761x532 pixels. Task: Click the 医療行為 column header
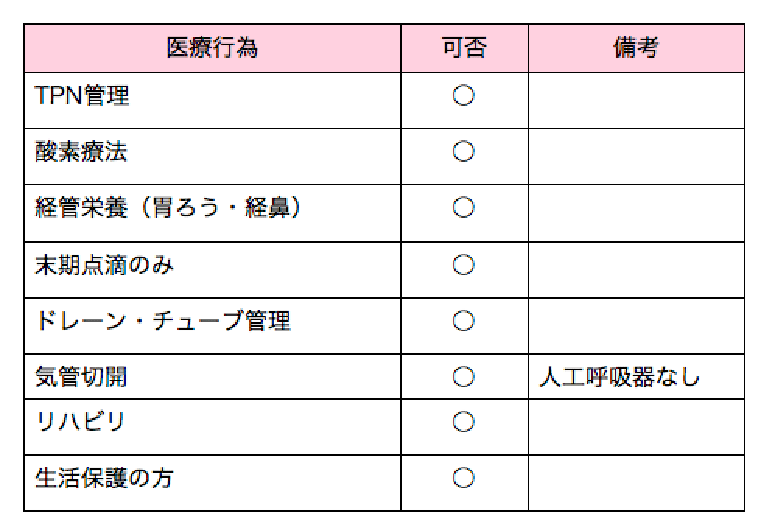pyautogui.click(x=212, y=48)
